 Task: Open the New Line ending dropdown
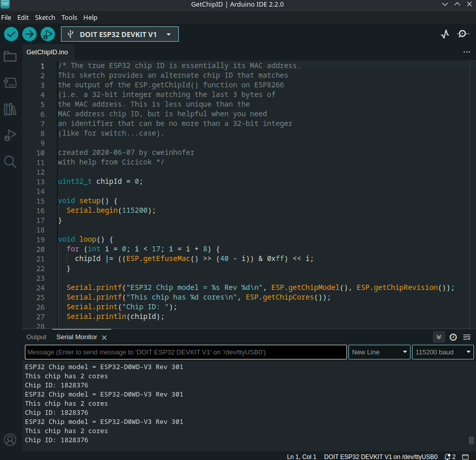tap(379, 352)
